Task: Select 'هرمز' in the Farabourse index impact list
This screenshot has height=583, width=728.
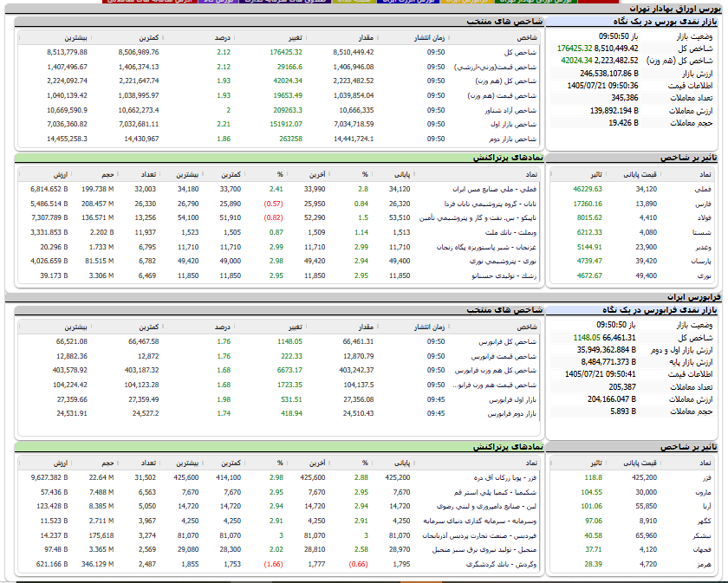Action: (x=704, y=564)
